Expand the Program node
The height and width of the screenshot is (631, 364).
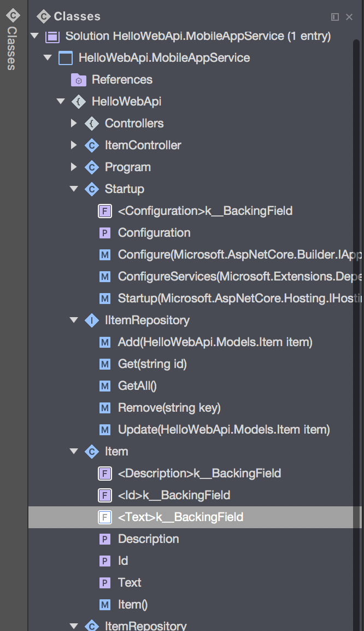click(x=74, y=167)
